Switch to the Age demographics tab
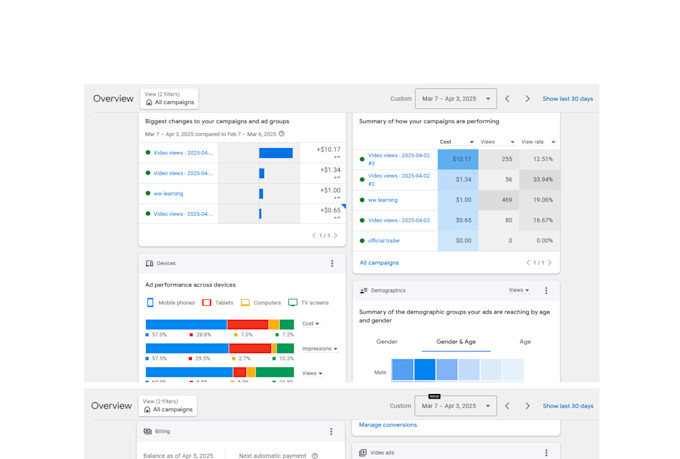680x459 pixels. tap(525, 342)
